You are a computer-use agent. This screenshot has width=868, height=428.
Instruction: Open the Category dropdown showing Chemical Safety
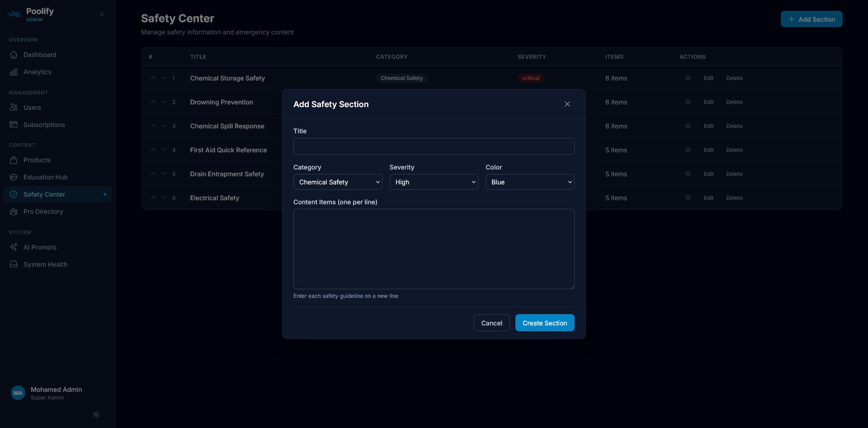click(x=338, y=182)
